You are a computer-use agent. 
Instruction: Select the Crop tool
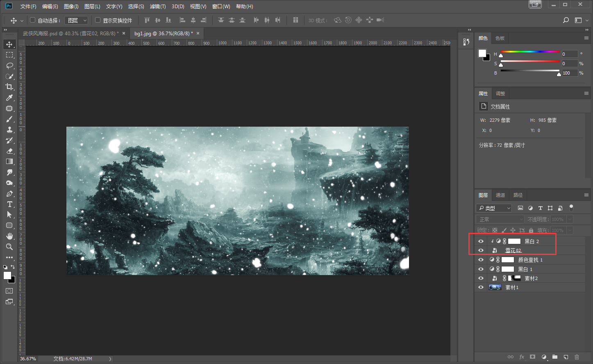click(9, 87)
